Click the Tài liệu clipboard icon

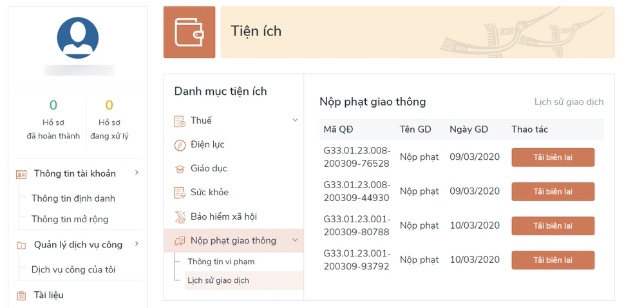[22, 296]
